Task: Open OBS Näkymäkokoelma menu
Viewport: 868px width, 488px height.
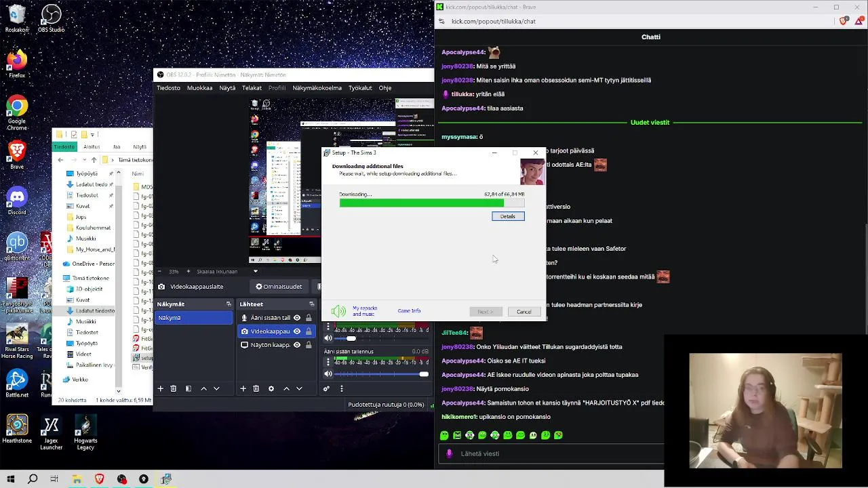Action: point(317,87)
